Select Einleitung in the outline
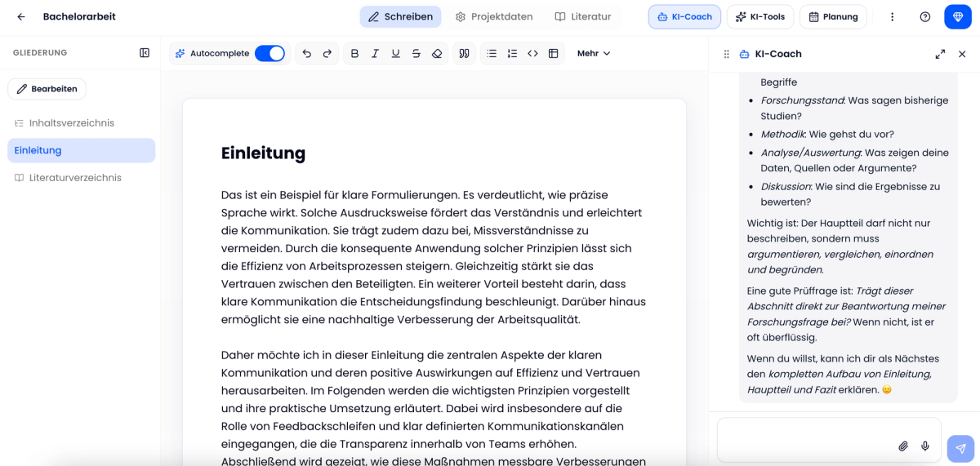The image size is (980, 466). pyautogui.click(x=81, y=150)
